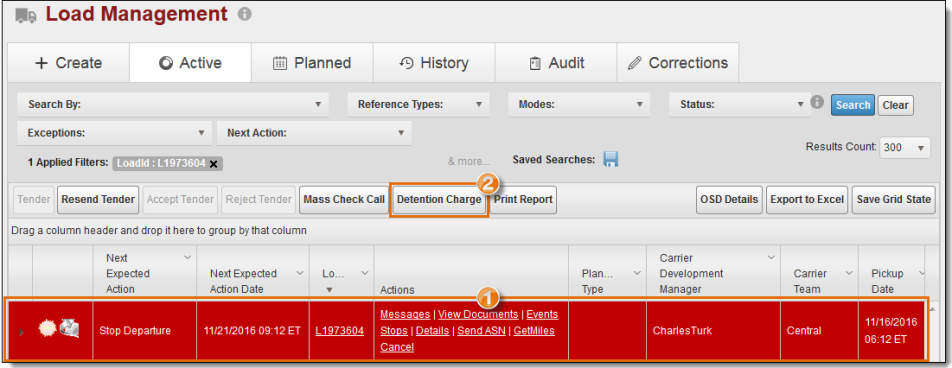
Task: Click the Detention Charge button
Action: click(x=439, y=199)
